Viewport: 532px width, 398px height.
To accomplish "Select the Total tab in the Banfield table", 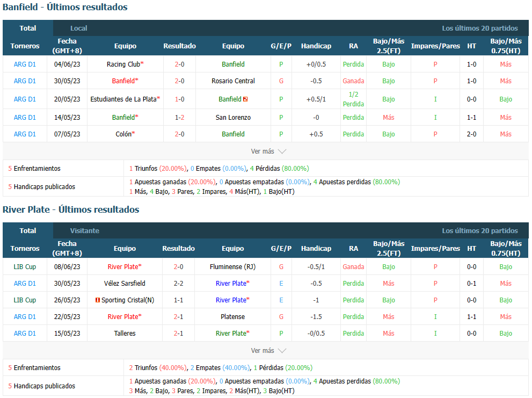I will click(28, 28).
